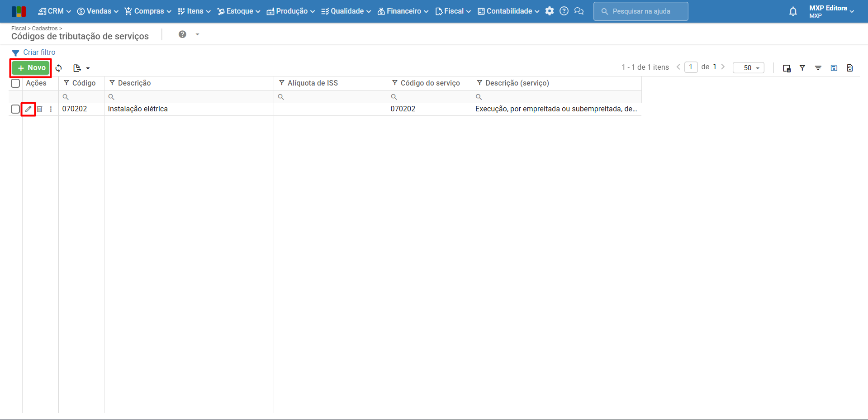The height and width of the screenshot is (420, 868).
Task: Click the filter funnel icon in right toolbar
Action: [x=802, y=68]
